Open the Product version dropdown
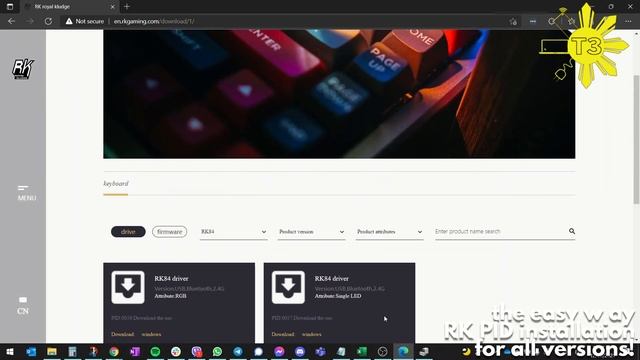This screenshot has height=360, width=640. pos(311,232)
